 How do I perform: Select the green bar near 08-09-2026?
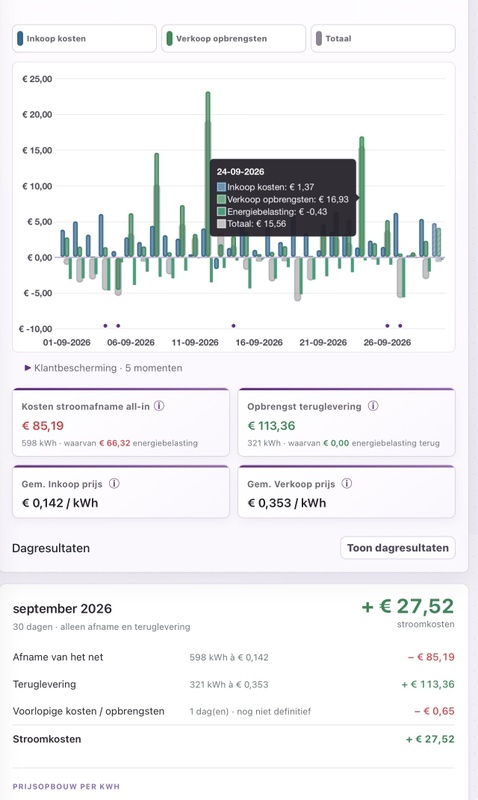point(156,205)
